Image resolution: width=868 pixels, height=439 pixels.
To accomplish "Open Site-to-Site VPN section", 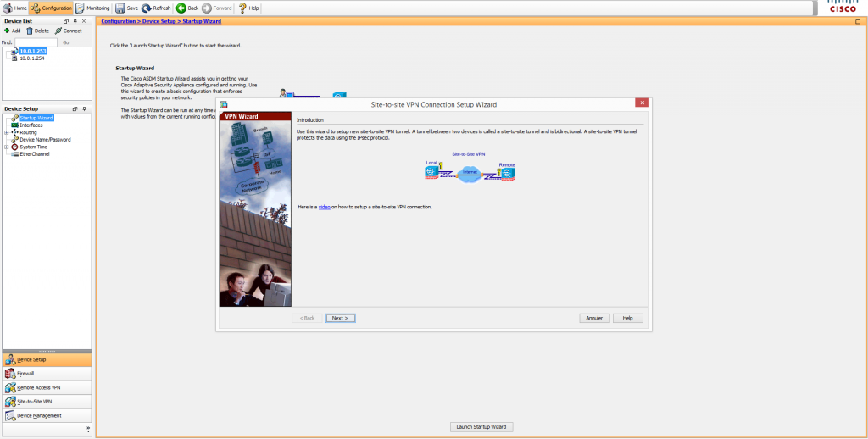I will point(47,402).
